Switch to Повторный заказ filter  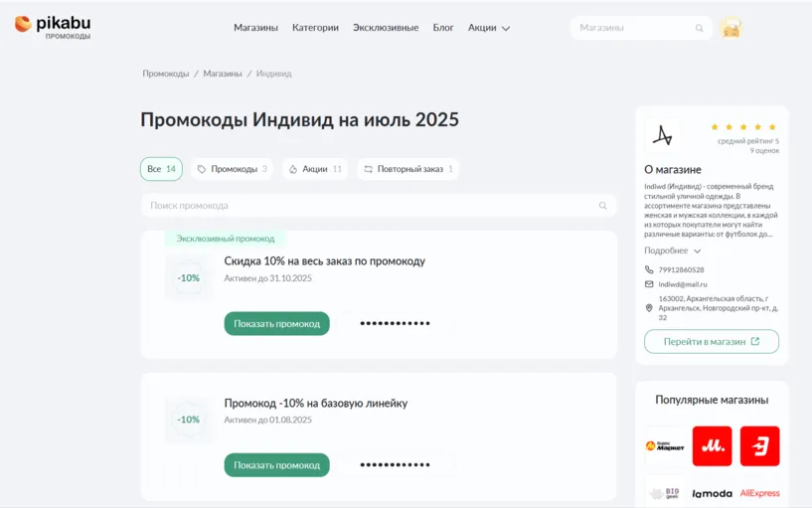pyautogui.click(x=408, y=169)
